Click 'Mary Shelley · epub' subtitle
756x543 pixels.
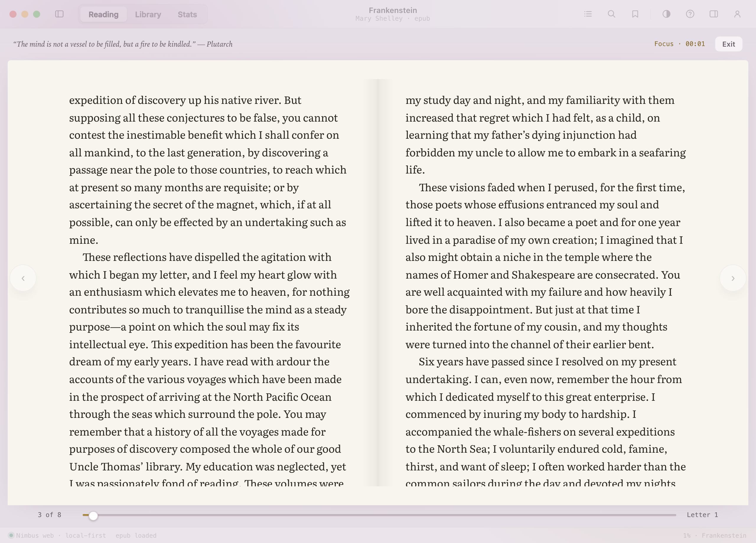tap(393, 19)
